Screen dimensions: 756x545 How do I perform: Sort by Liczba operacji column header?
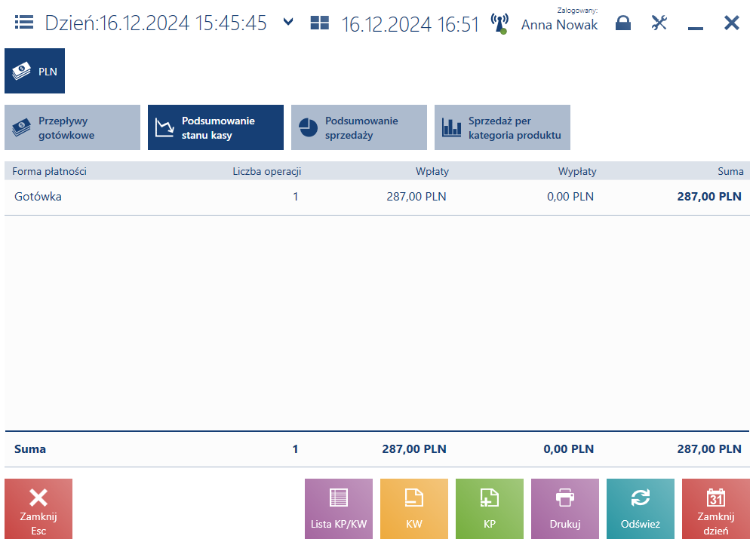266,172
